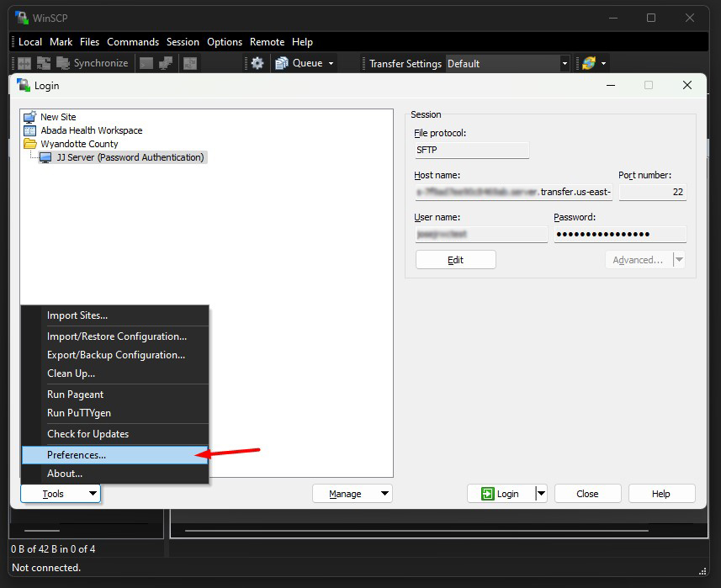The width and height of the screenshot is (721, 588).
Task: Select the New Site entry
Action: (58, 117)
